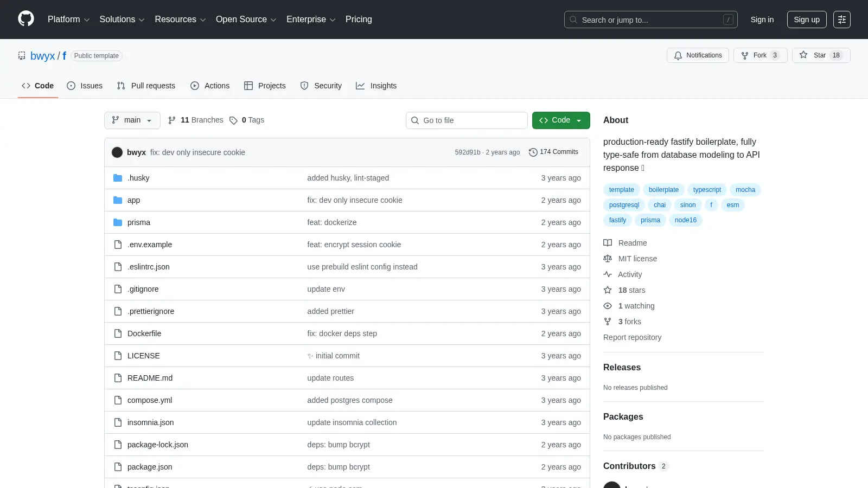This screenshot has height=488, width=868.
Task: Click the file icon beside .env.example
Action: (118, 245)
